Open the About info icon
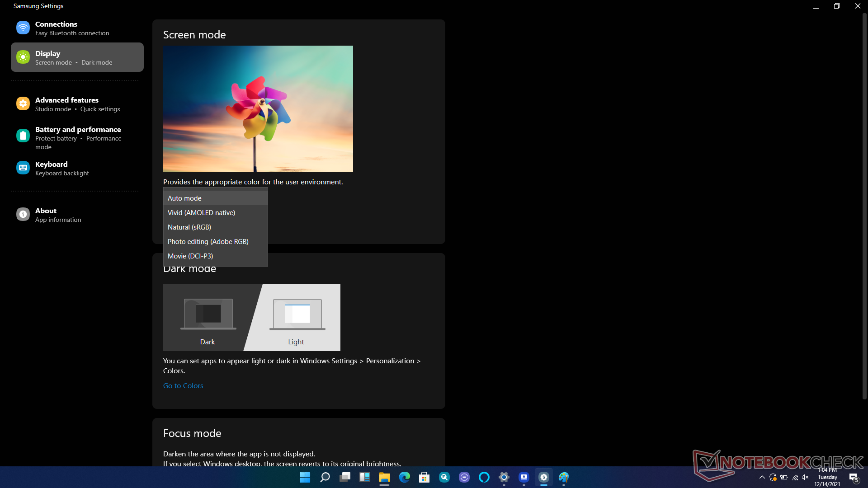The width and height of the screenshot is (868, 488). point(23,215)
